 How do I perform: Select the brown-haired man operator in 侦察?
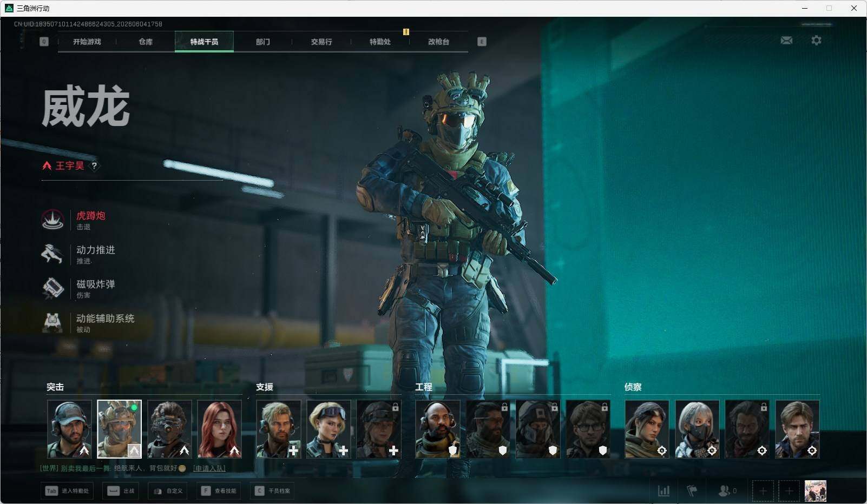[797, 429]
